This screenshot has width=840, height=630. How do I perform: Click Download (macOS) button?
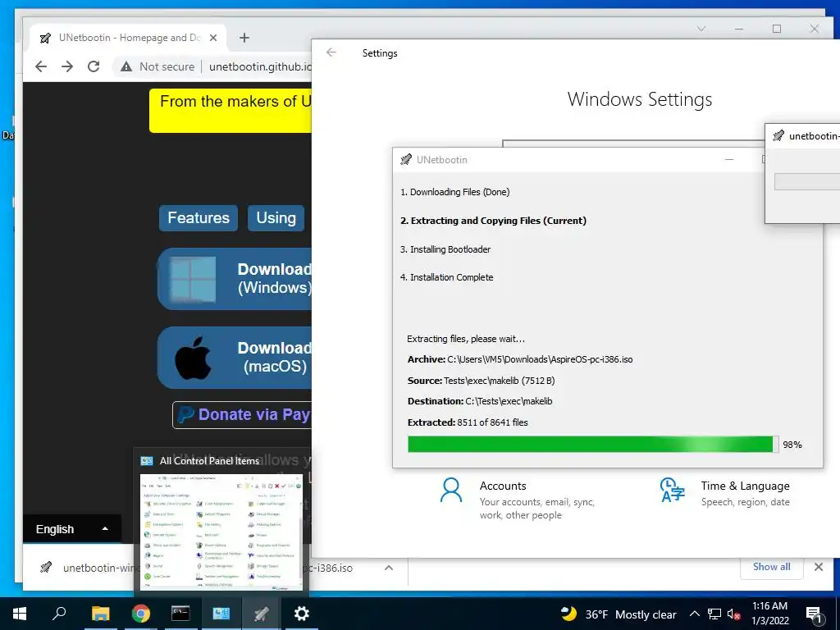coord(235,358)
